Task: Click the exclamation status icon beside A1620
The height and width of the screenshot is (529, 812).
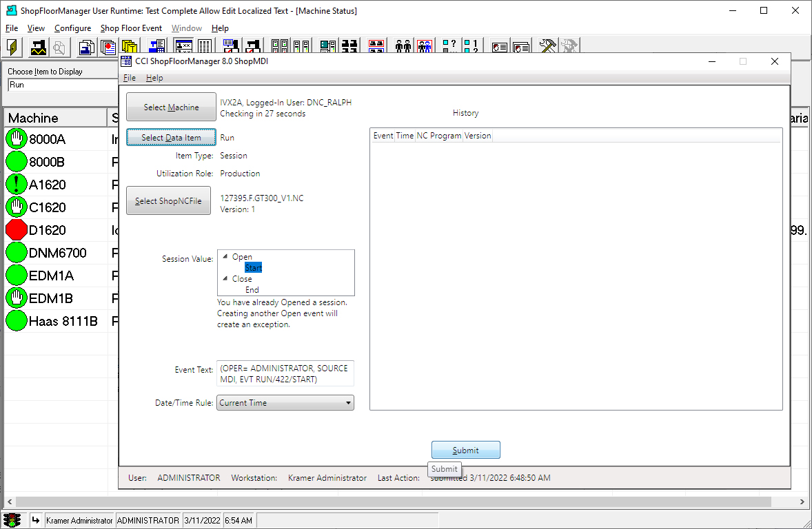Action: pos(16,185)
